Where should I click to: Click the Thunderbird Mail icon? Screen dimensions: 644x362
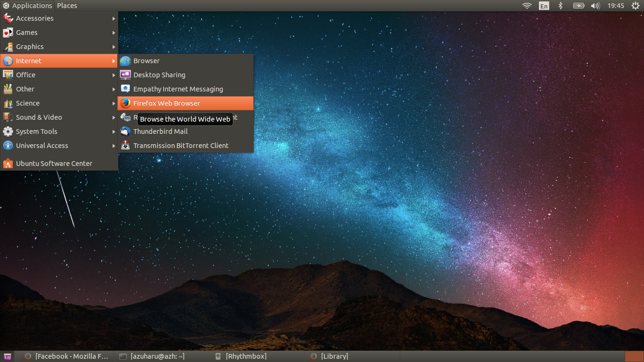point(125,132)
